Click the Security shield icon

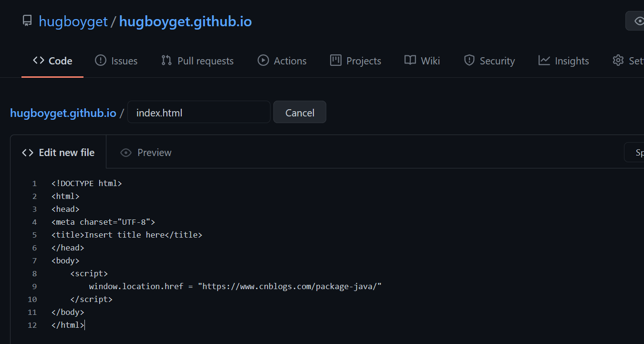click(469, 61)
